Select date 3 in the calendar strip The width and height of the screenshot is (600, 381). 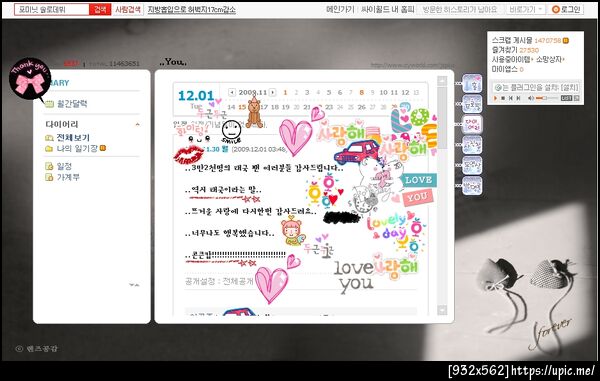pos(307,93)
